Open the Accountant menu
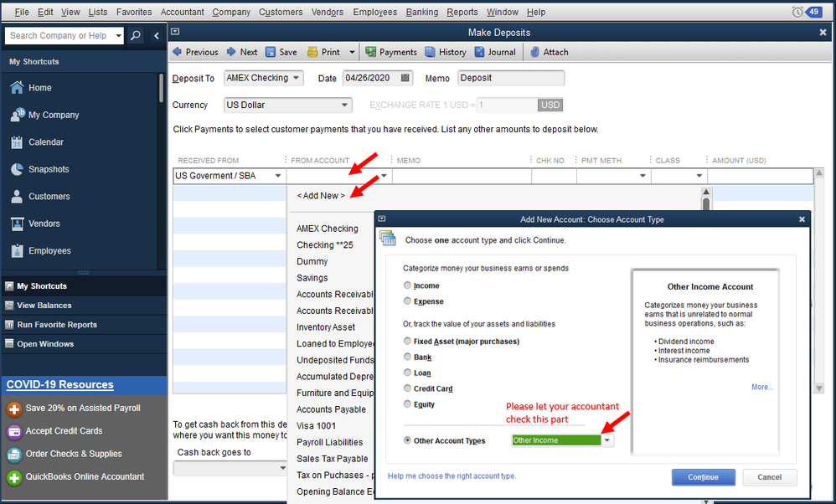The height and width of the screenshot is (504, 836). (183, 12)
